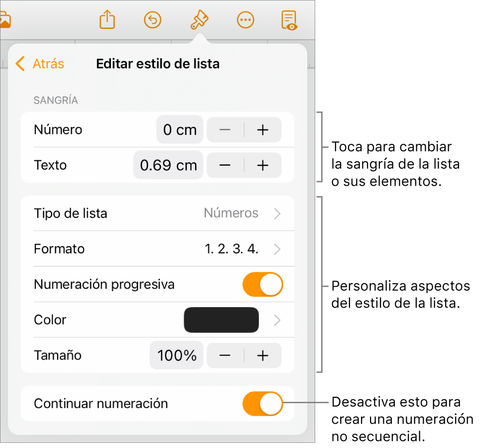Toggle Numeración progresiva switch
This screenshot has width=480, height=448.
click(x=262, y=284)
